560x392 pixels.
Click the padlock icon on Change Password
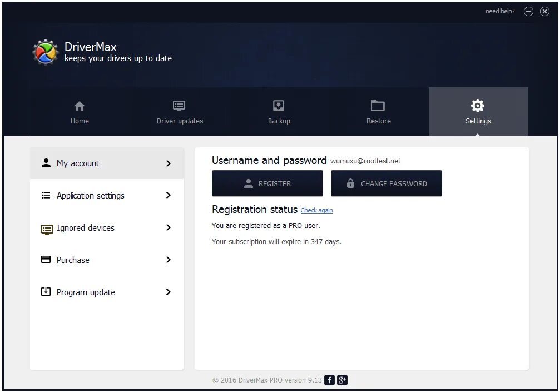pyautogui.click(x=351, y=183)
